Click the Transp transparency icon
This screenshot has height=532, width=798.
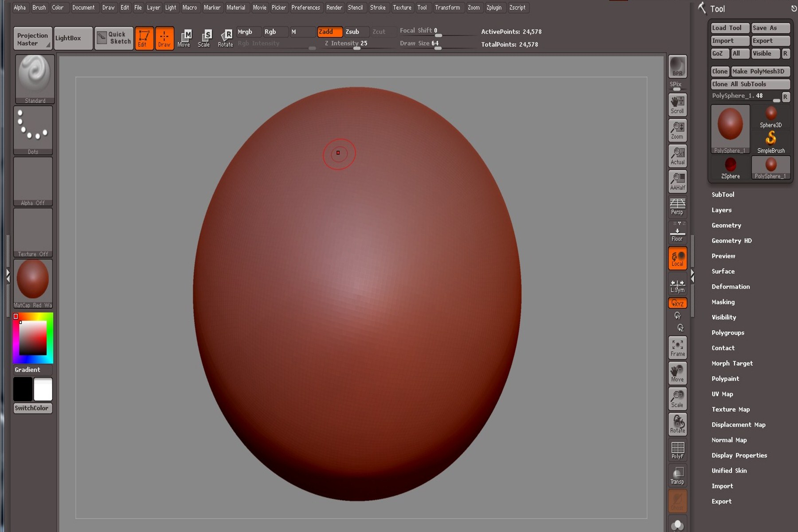[677, 475]
